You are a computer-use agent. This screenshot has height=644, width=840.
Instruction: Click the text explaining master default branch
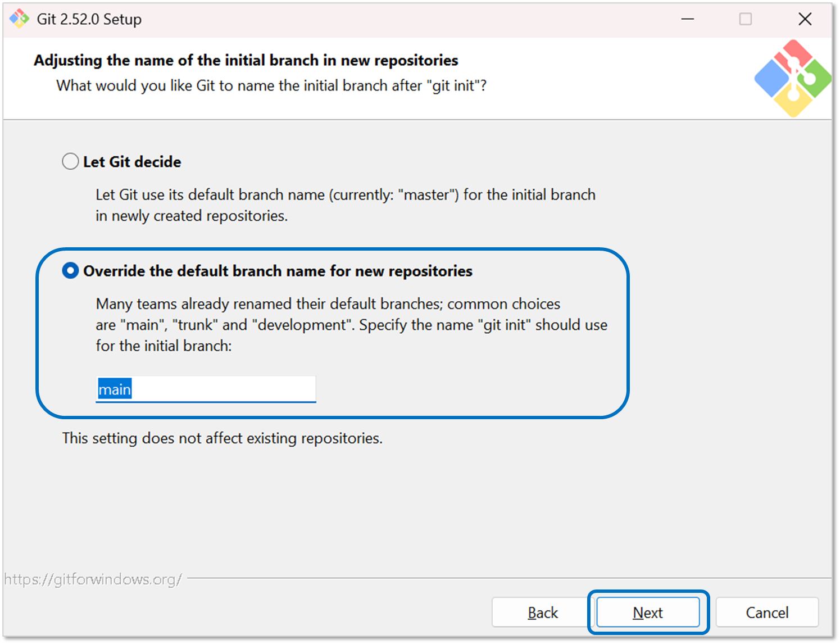[345, 205]
